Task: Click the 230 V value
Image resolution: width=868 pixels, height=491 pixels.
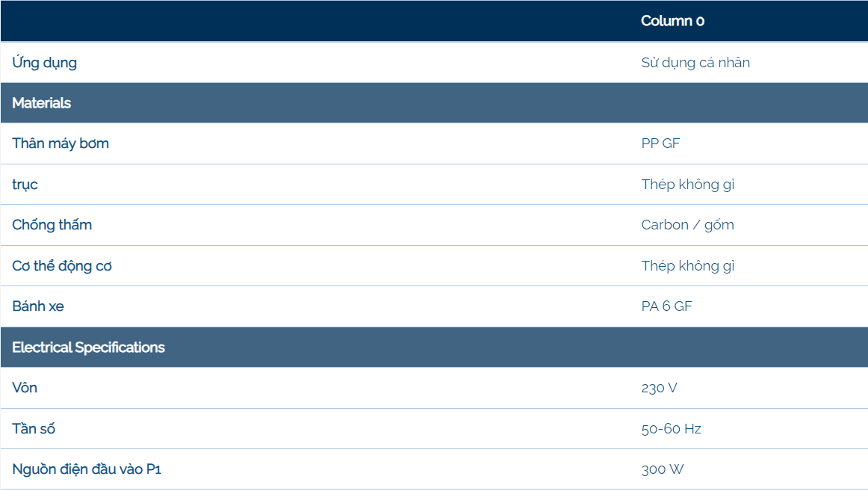Action: pos(659,388)
